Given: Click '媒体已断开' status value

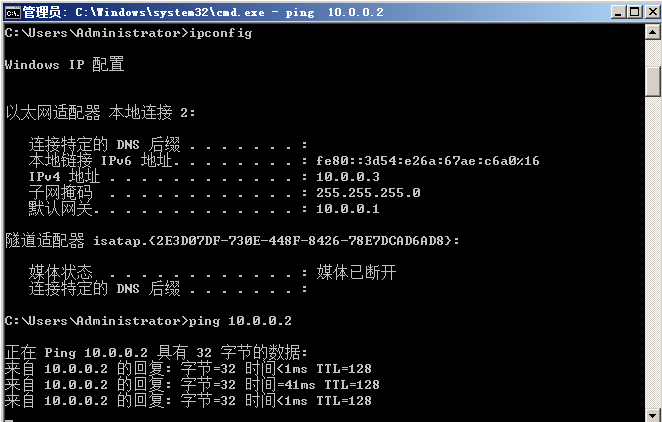Looking at the screenshot, I should click(356, 273).
